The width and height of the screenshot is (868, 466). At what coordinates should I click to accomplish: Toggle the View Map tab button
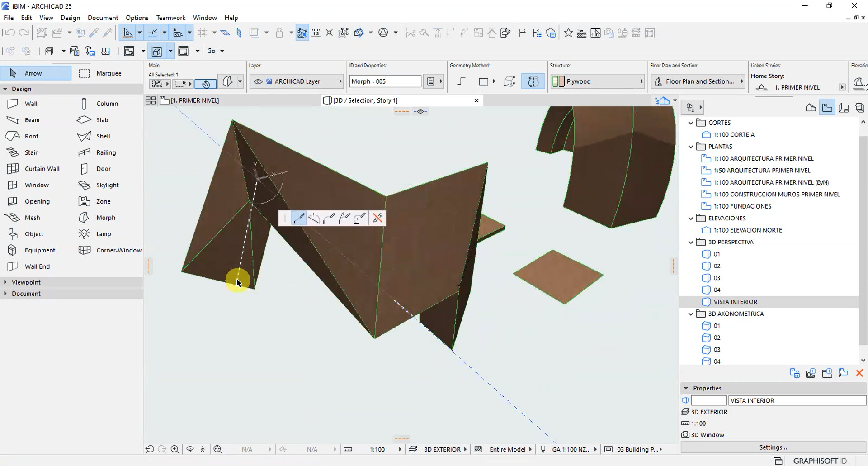(x=827, y=108)
